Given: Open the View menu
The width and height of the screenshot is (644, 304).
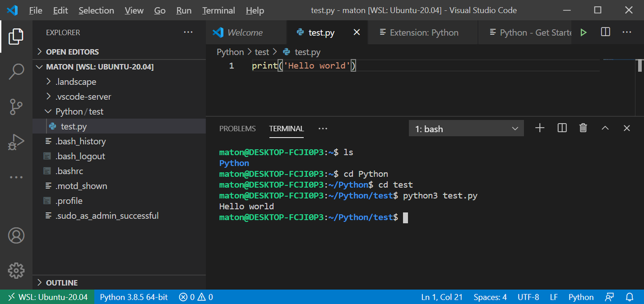Looking at the screenshot, I should [x=134, y=10].
